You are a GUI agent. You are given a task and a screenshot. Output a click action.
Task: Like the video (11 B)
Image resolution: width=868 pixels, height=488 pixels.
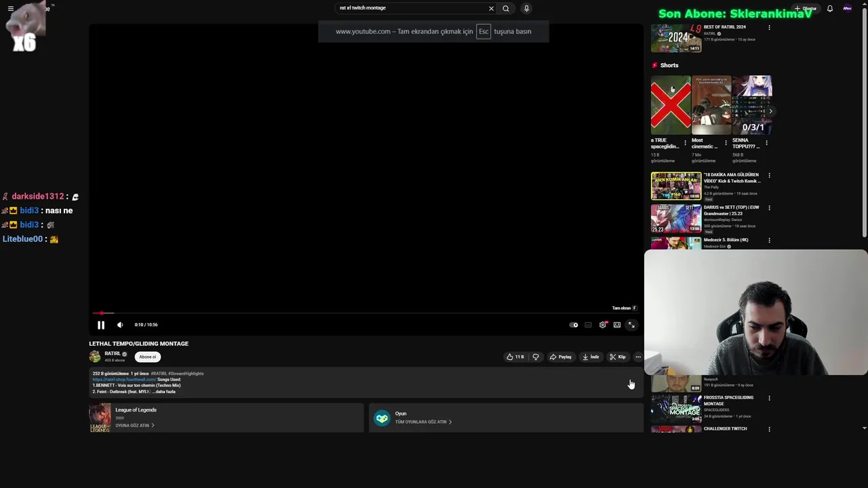coord(515,357)
